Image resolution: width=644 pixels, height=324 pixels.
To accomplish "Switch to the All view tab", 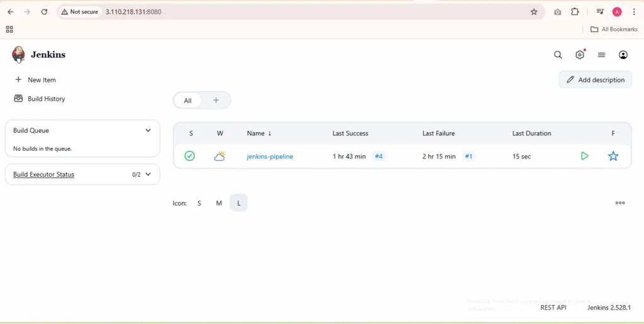I will [x=187, y=101].
